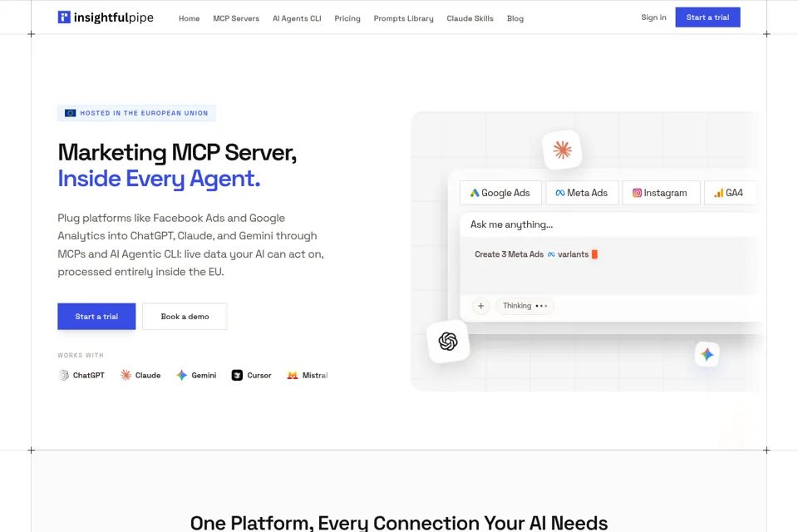Click the Ask me anything input field
Viewport: 798px width, 532px height.
608,224
